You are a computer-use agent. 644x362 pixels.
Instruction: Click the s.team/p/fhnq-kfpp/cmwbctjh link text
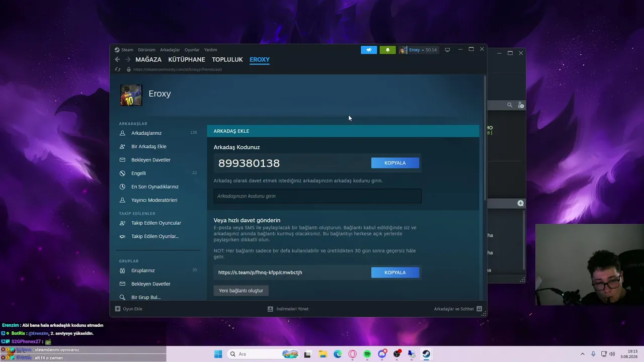260,273
